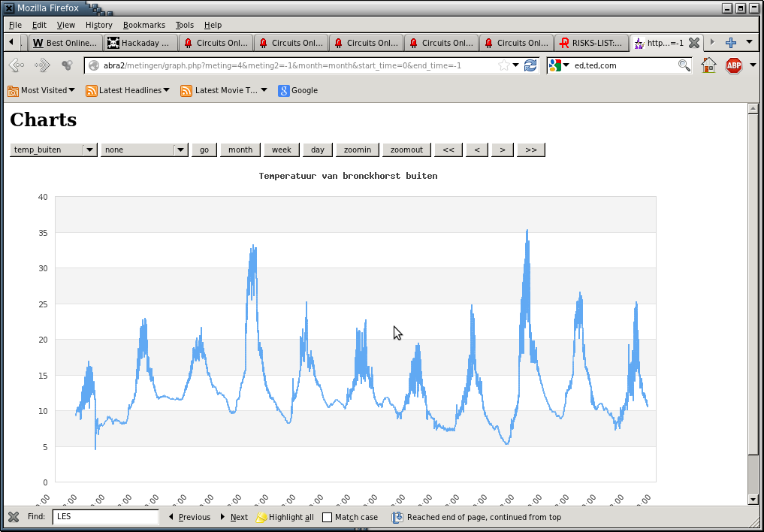Open the Firefox home page icon
This screenshot has height=532, width=764.
[x=709, y=65]
